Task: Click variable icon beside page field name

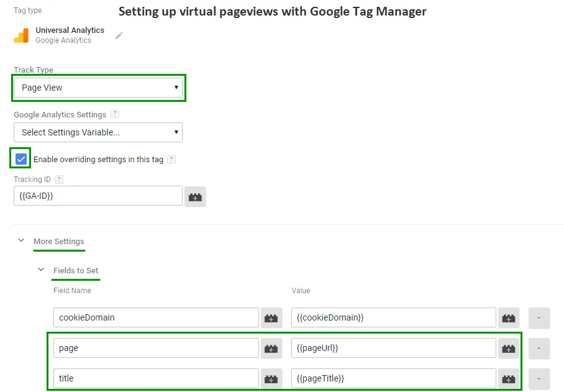Action: tap(271, 348)
